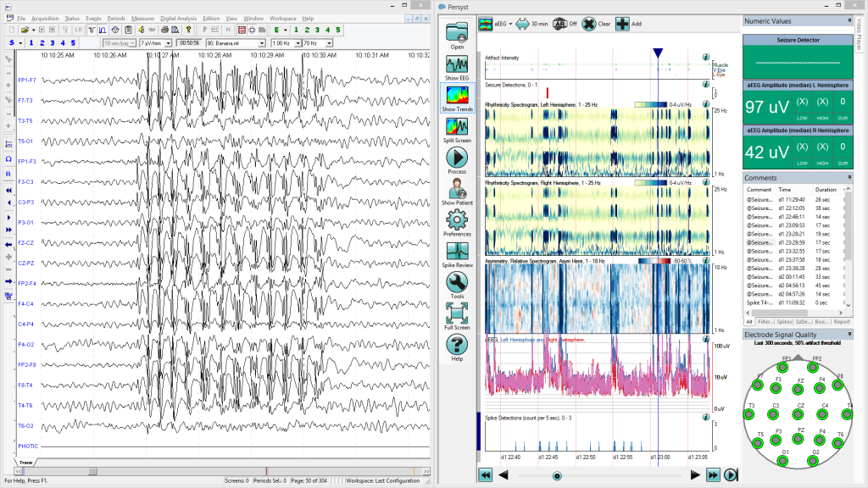Toggle the ART artifact reduction switch
The width and height of the screenshot is (868, 488).
559,23
